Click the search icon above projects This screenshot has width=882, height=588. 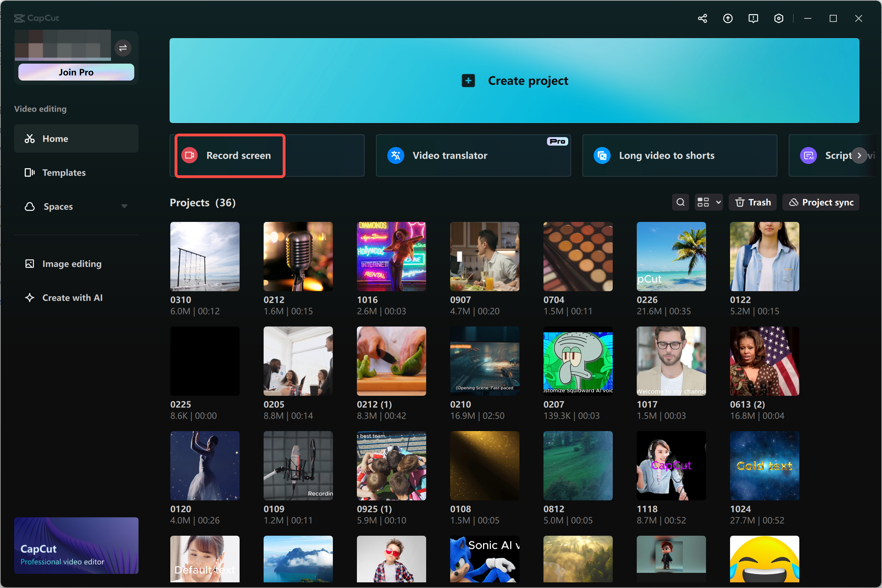point(681,202)
